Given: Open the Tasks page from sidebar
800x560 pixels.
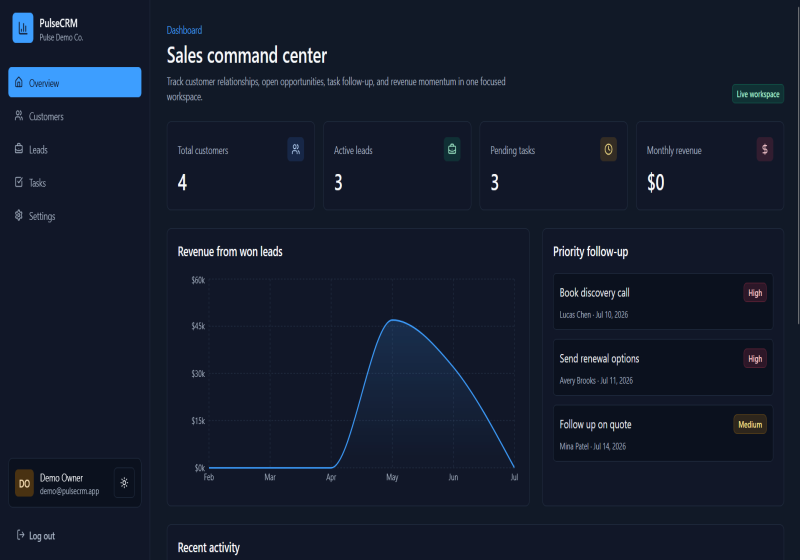Looking at the screenshot, I should (74, 183).
